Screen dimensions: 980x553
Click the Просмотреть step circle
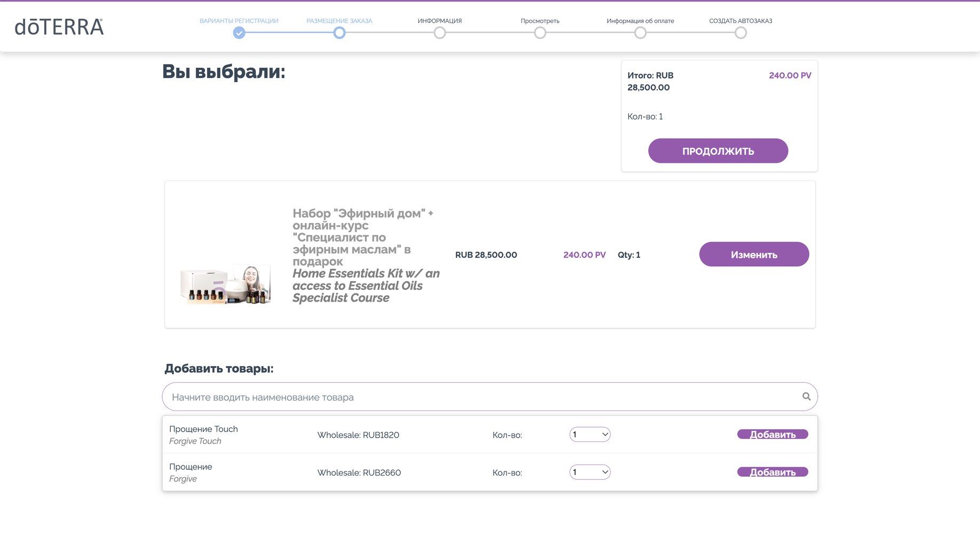(540, 33)
